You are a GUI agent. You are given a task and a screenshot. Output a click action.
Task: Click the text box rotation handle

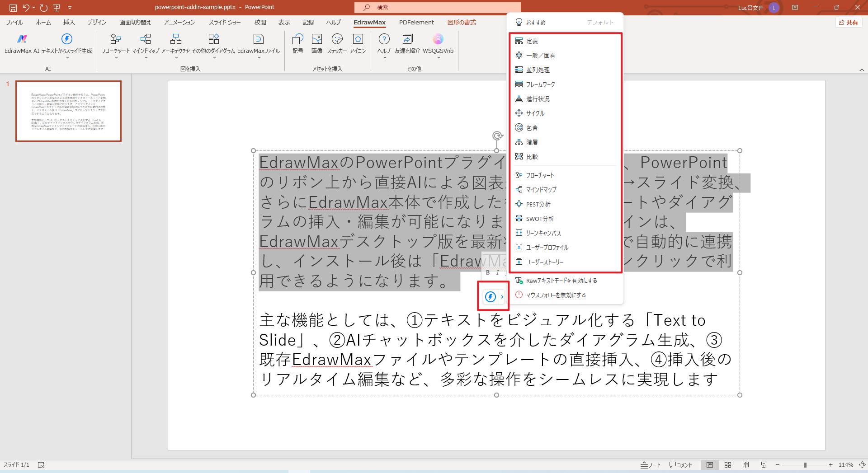pyautogui.click(x=497, y=136)
